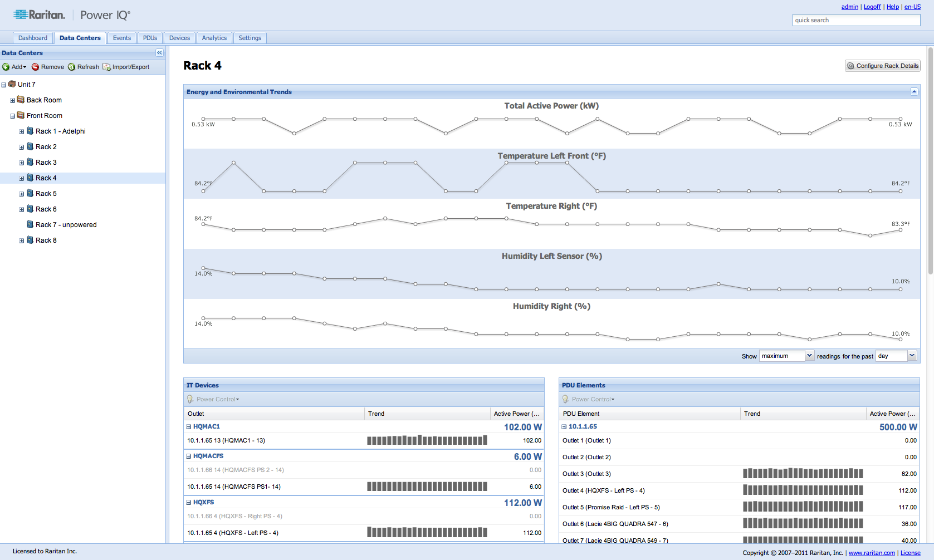Click the HQMAC1 device link

(x=207, y=426)
